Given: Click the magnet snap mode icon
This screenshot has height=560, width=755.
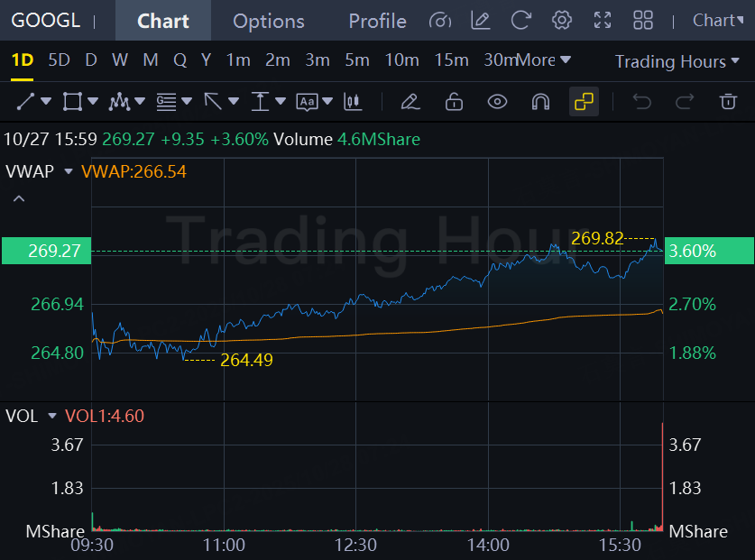Looking at the screenshot, I should [540, 102].
